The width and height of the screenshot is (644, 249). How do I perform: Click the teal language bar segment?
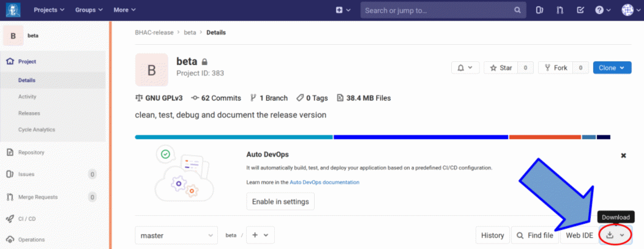[x=234, y=137]
